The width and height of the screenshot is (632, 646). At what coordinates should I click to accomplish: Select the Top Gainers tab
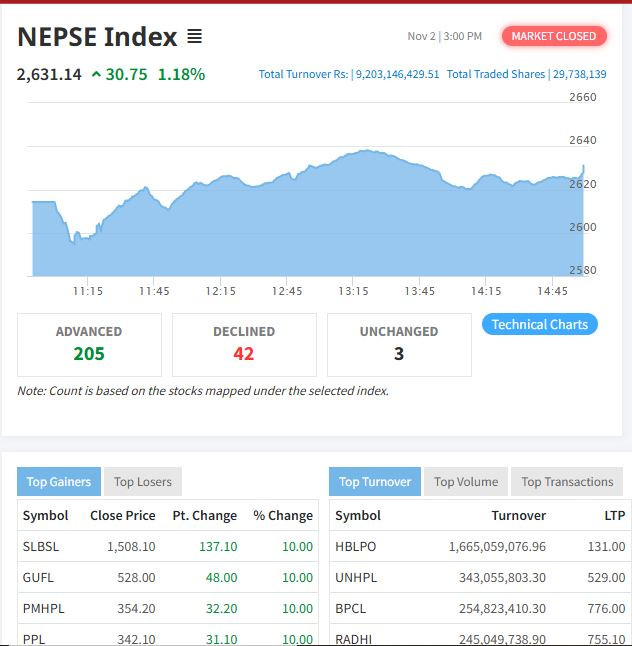coord(58,482)
